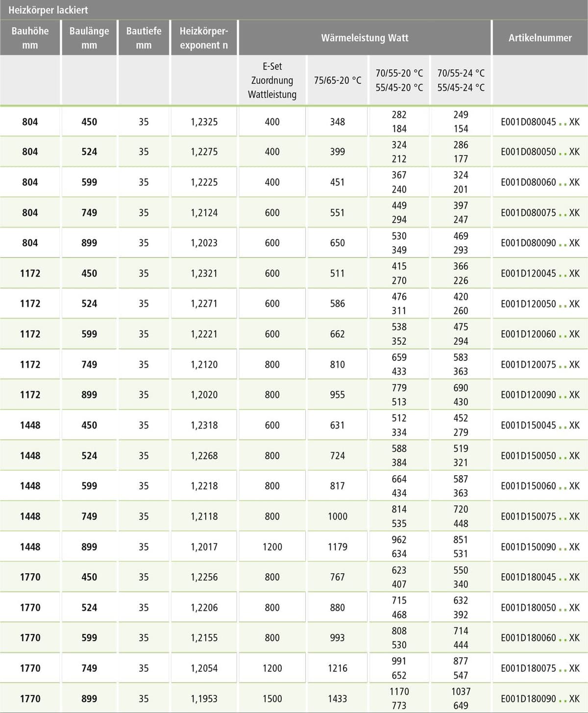
Task: Select the 75/65-20 °C value 1433
Action: (338, 699)
